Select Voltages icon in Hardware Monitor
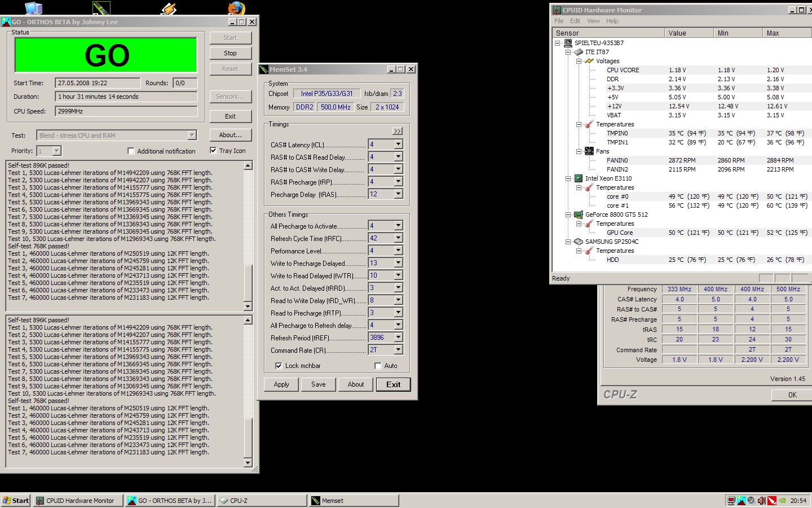 point(589,61)
